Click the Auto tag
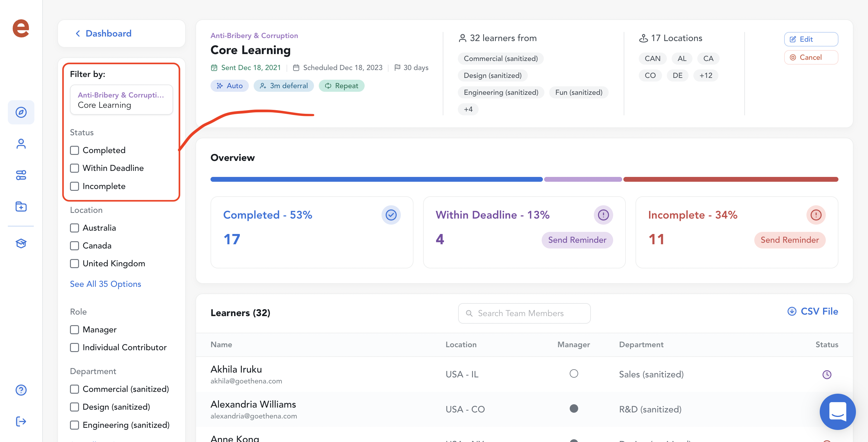This screenshot has height=442, width=868. 230,86
